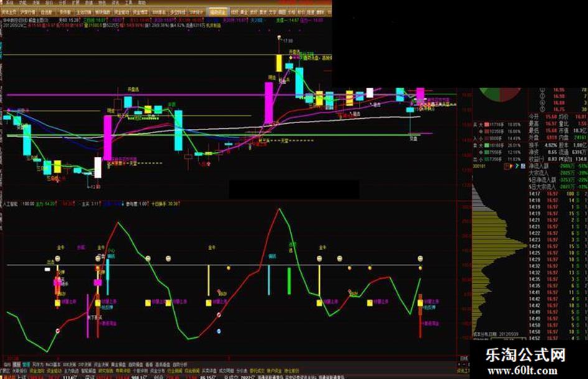Select the 14:24 trade tick row

(558, 246)
